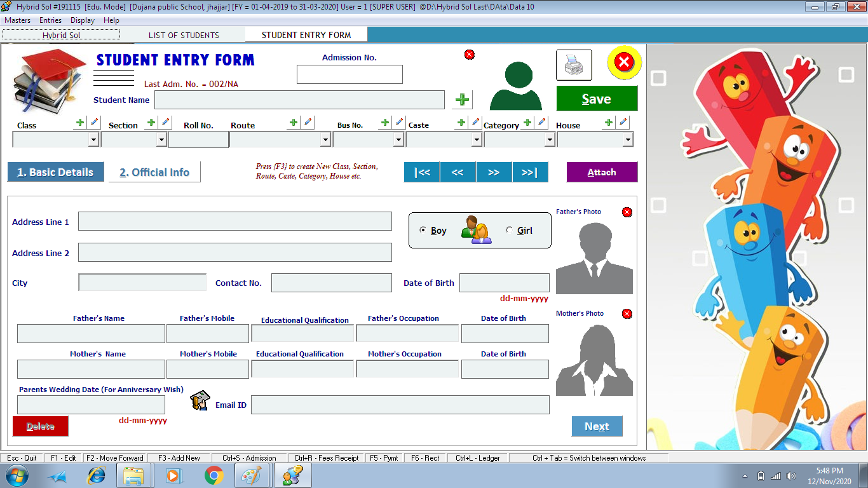
Task: Open the House dropdown arrow
Action: click(628, 140)
